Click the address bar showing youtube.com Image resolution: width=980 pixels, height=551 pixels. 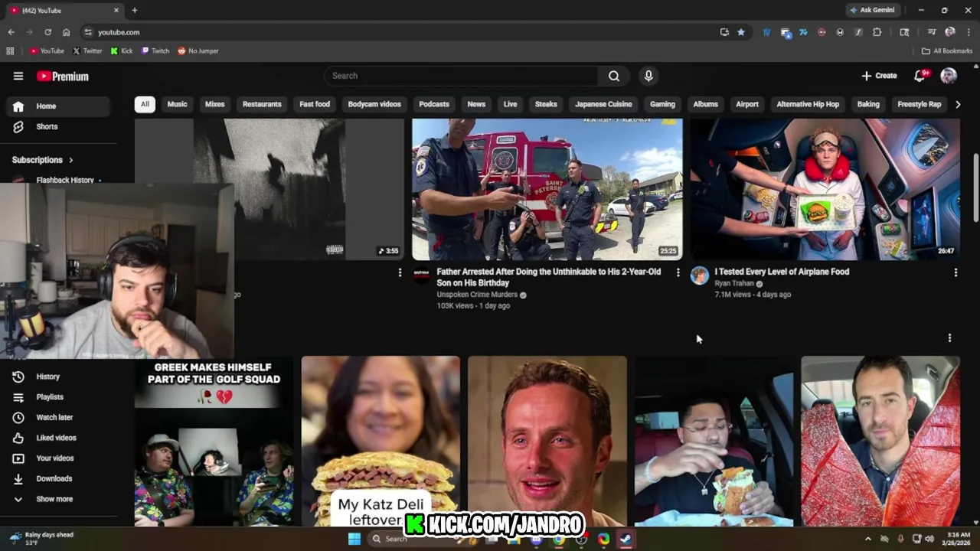click(x=398, y=32)
